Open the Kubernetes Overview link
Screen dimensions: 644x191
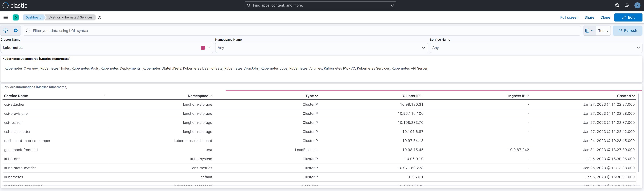point(22,68)
